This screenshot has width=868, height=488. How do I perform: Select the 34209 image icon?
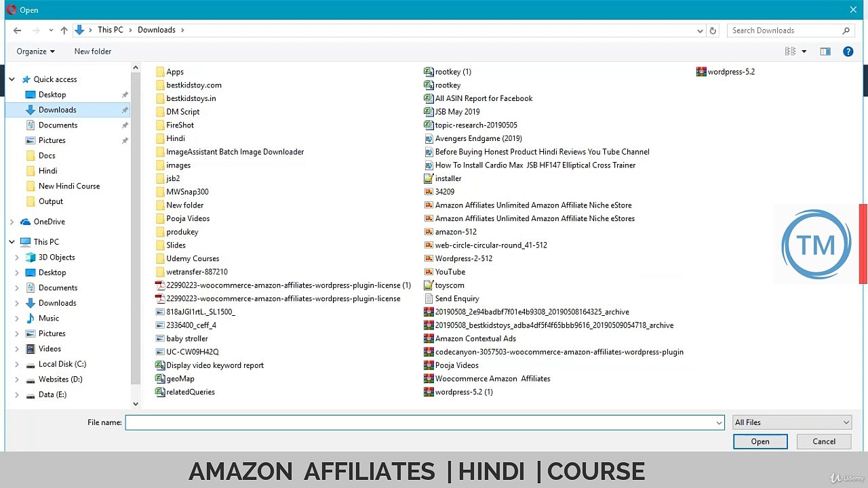(429, 192)
